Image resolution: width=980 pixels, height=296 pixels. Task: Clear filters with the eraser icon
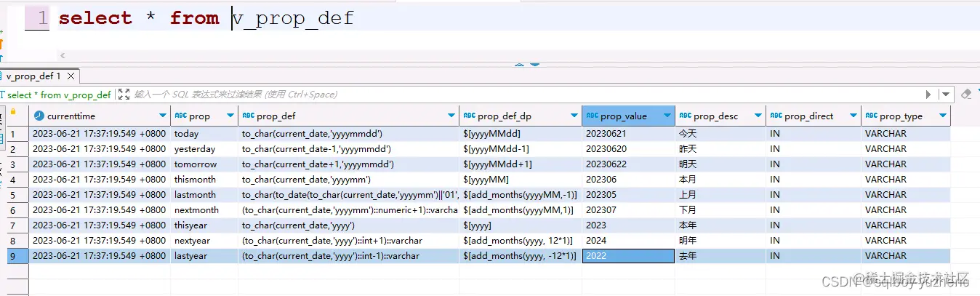point(967,95)
